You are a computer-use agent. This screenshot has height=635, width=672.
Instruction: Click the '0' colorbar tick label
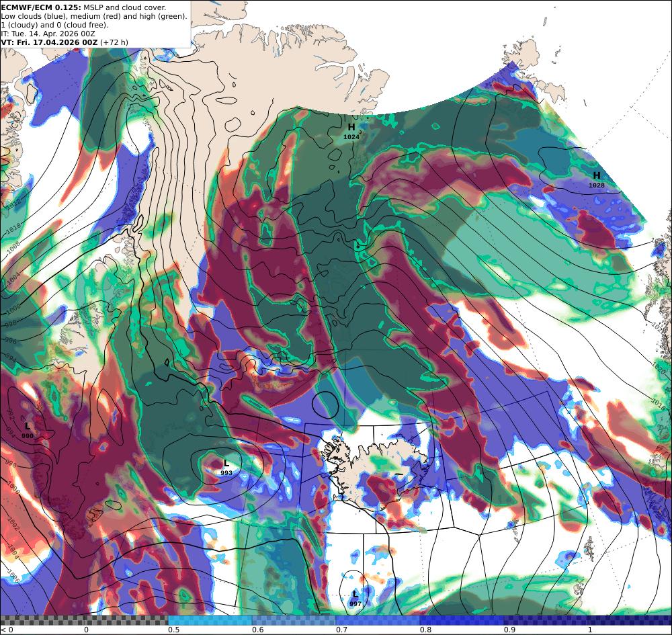pyautogui.click(x=86, y=630)
